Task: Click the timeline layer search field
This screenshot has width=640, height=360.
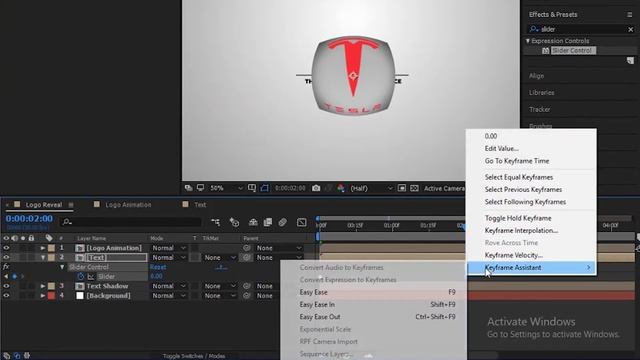Action: tap(131, 222)
